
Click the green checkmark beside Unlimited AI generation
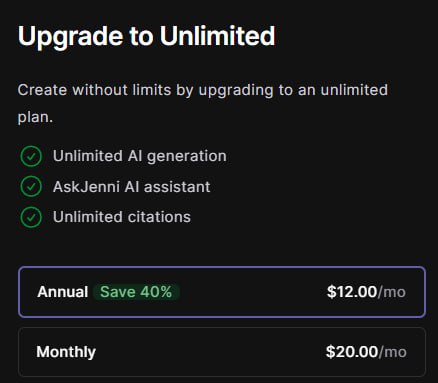click(x=31, y=156)
